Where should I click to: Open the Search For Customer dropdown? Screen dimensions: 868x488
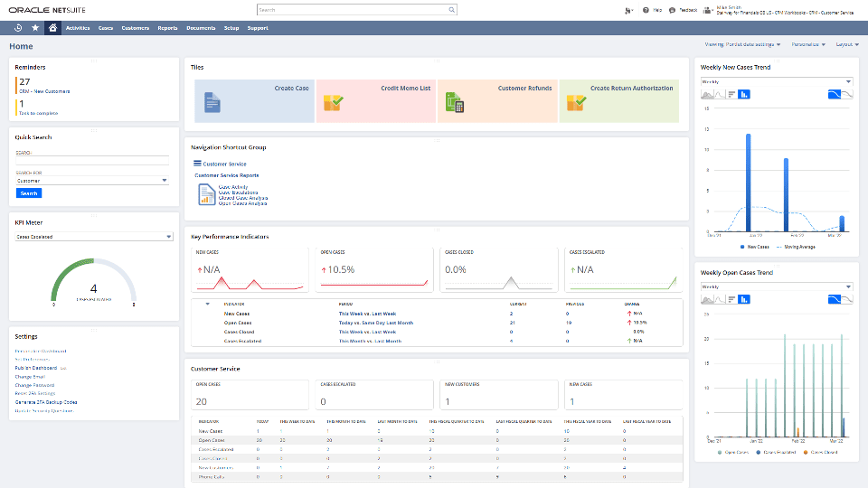click(x=92, y=181)
